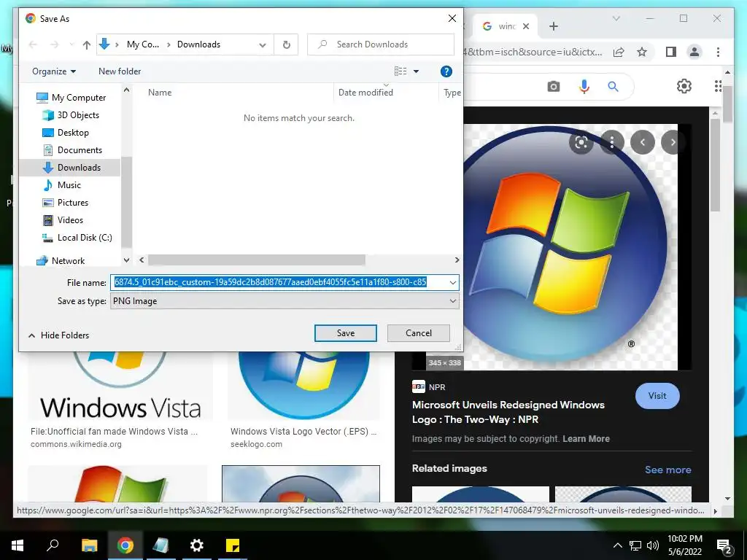This screenshot has height=560, width=747.
Task: Open the notification center icon
Action: [x=724, y=545]
